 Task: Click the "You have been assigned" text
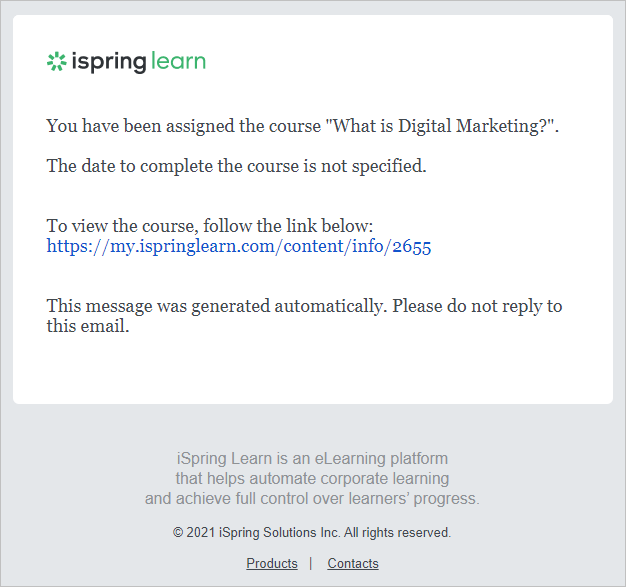pos(130,127)
